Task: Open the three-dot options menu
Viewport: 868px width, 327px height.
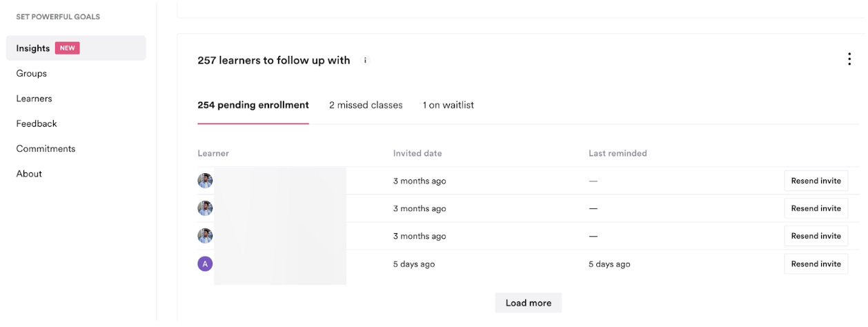Action: 849,59
